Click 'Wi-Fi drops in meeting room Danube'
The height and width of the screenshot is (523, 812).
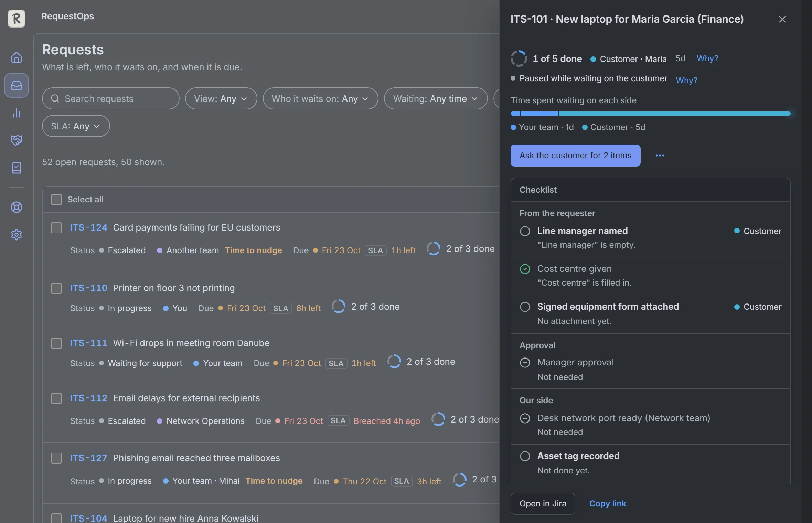tap(191, 343)
